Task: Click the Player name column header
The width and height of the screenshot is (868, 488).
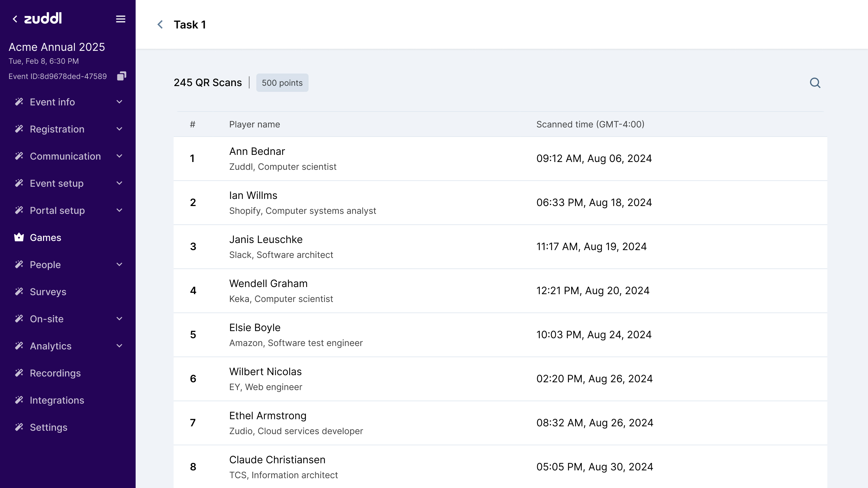Action: (254, 124)
